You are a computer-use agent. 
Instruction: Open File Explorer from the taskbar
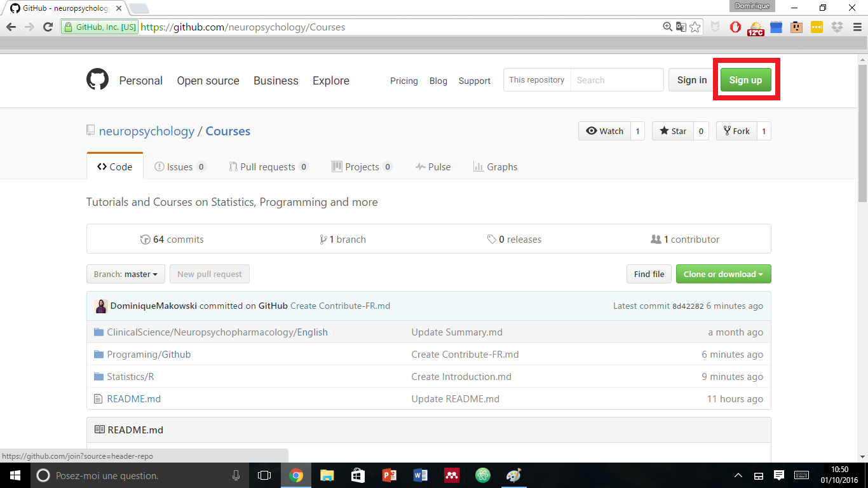(327, 475)
